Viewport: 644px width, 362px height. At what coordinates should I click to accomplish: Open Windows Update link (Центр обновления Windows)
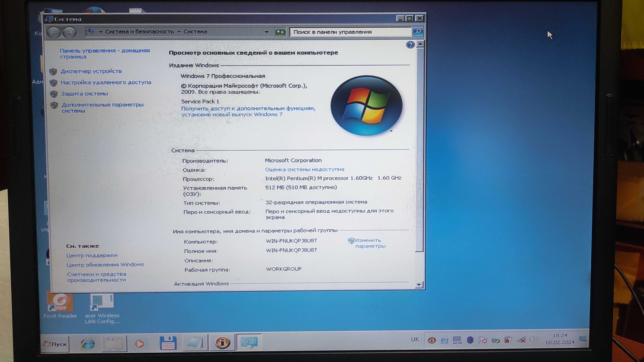[105, 265]
